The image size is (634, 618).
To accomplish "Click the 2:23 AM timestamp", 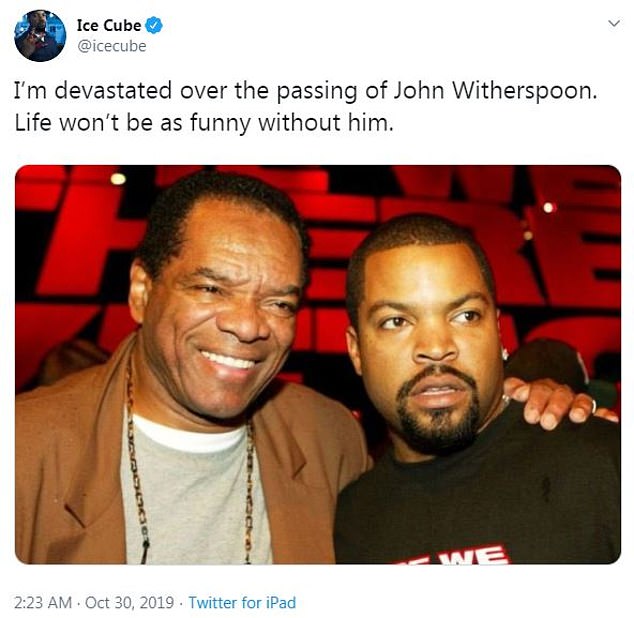I will (x=43, y=603).
